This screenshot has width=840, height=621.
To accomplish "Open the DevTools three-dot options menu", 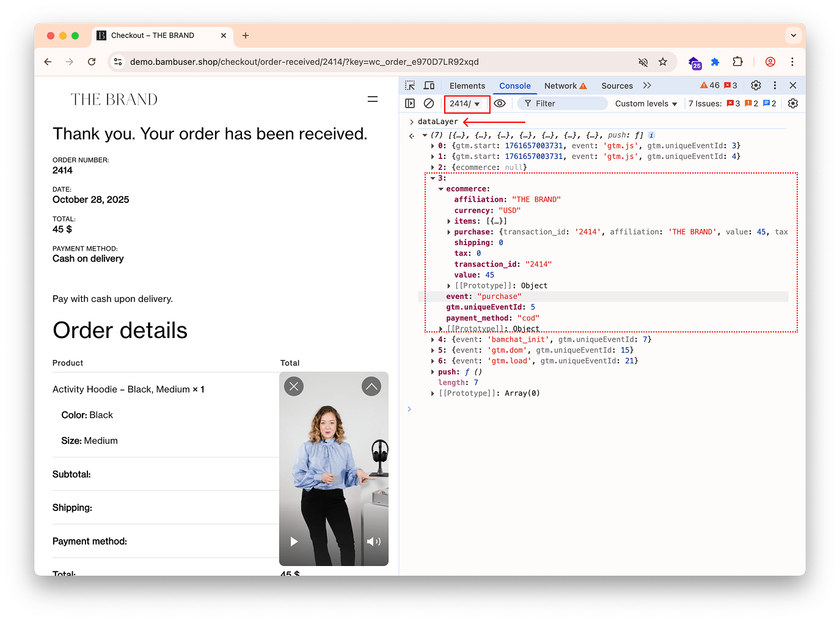I will tap(775, 85).
